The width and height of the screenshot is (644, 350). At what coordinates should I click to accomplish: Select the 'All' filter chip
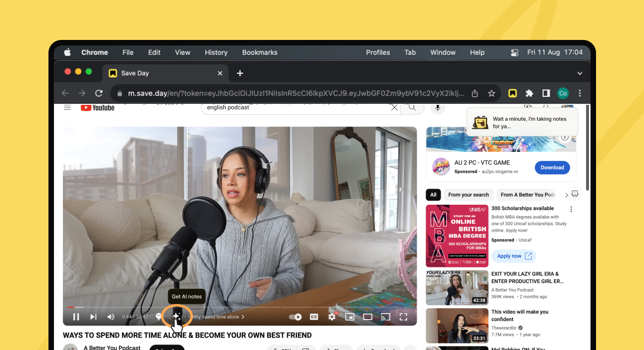[x=433, y=195]
